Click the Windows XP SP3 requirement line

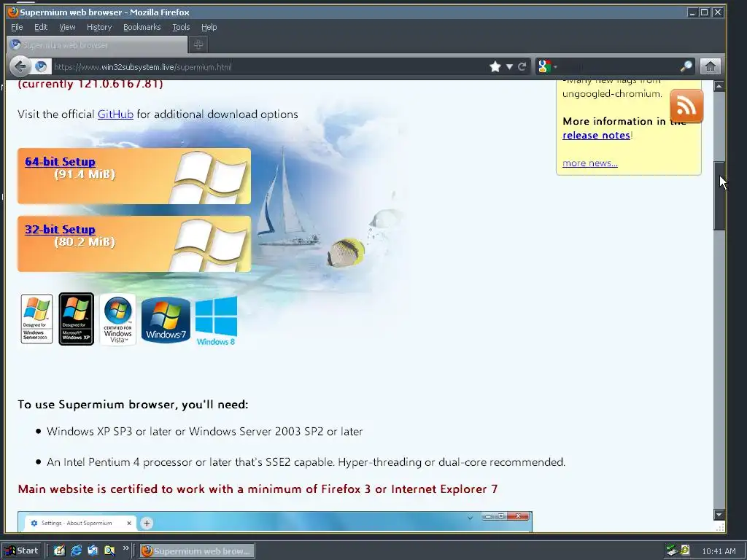205,432
